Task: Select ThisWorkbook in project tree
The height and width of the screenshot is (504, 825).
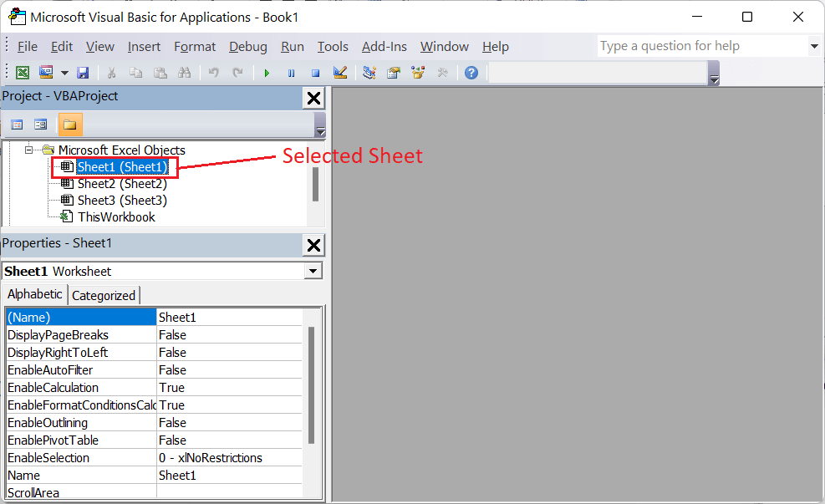Action: [116, 217]
